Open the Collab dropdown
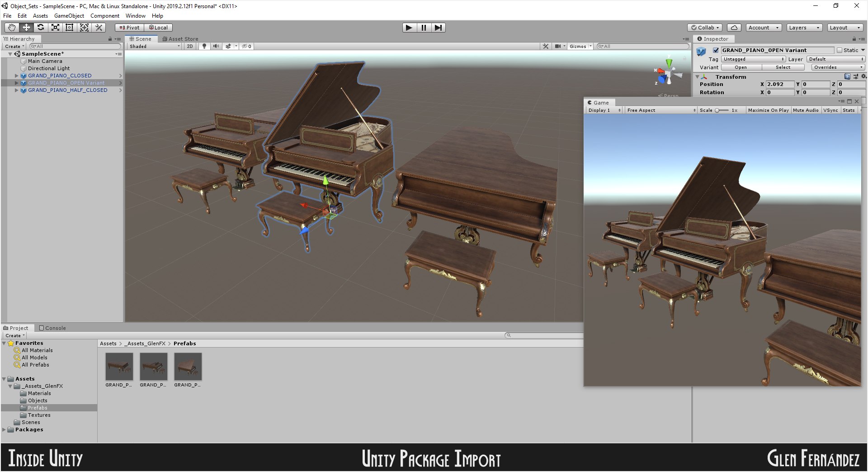Image resolution: width=868 pixels, height=472 pixels. click(x=705, y=28)
